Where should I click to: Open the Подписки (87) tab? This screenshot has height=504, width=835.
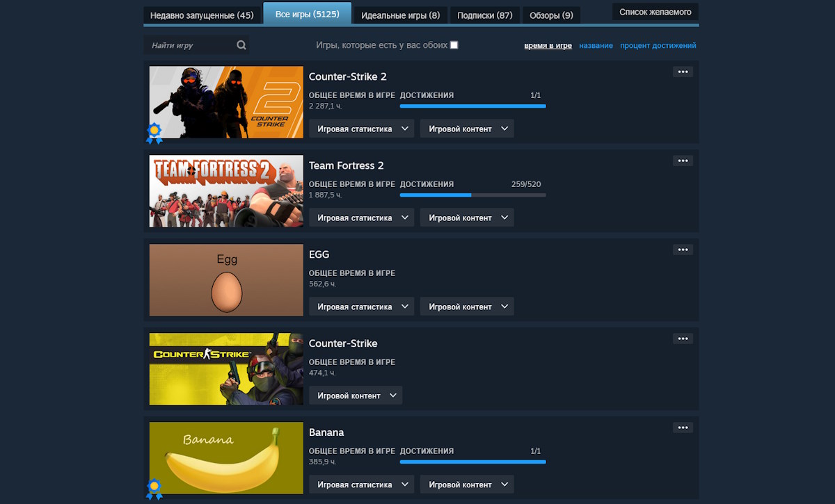click(x=484, y=15)
